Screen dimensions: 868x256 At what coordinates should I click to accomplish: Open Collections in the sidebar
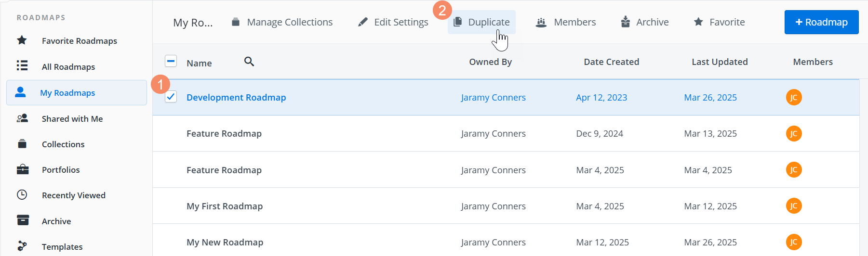[x=63, y=144]
